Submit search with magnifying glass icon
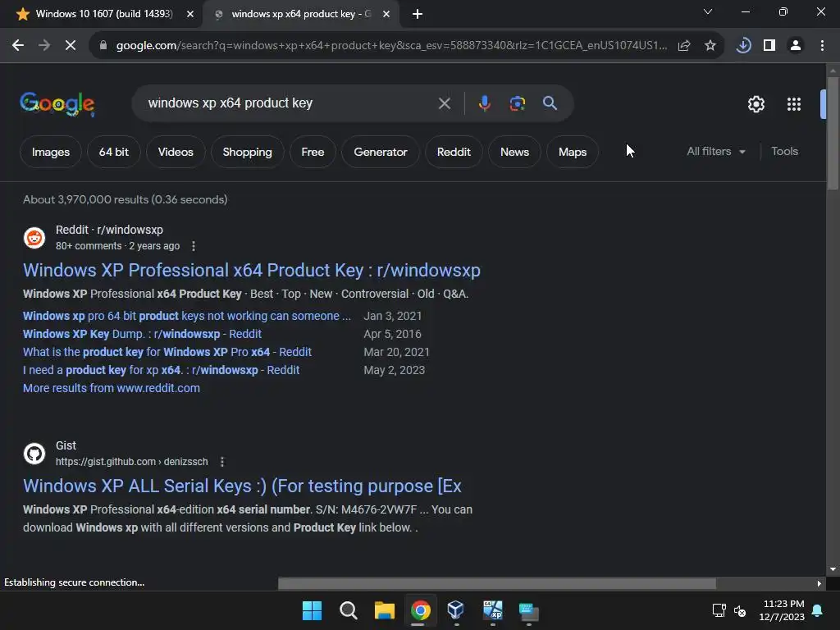The image size is (840, 630). (550, 103)
